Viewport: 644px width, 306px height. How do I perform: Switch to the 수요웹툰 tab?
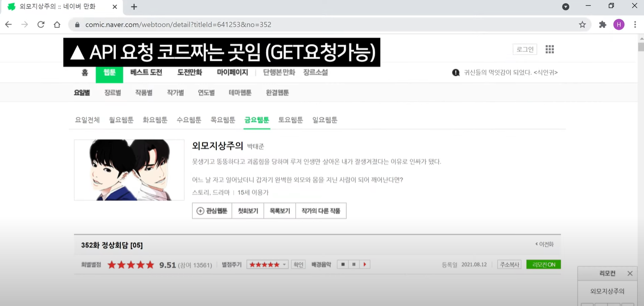[x=189, y=120]
